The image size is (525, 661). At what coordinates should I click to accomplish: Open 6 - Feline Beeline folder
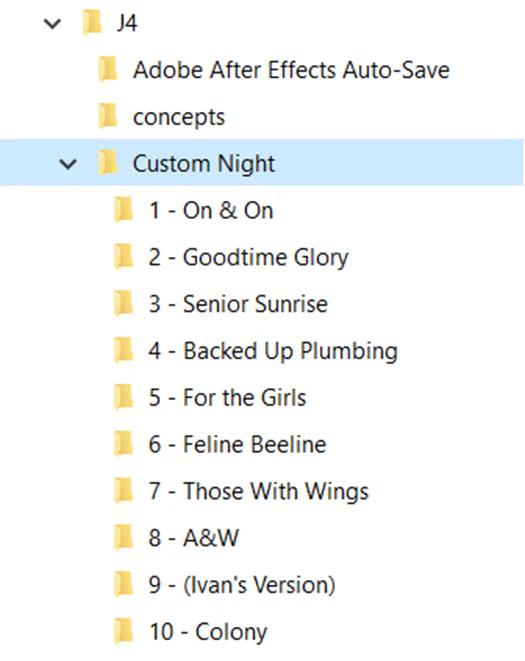[x=237, y=444]
